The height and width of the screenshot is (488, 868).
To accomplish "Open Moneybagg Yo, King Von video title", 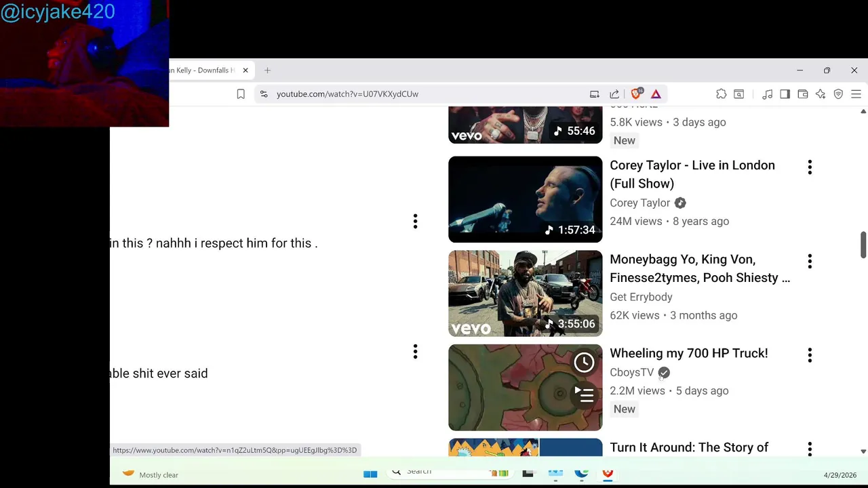I will click(x=700, y=268).
